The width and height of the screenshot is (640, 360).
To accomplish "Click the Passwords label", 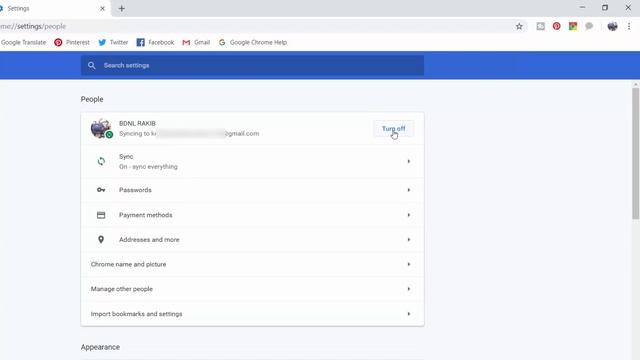I will tap(135, 190).
